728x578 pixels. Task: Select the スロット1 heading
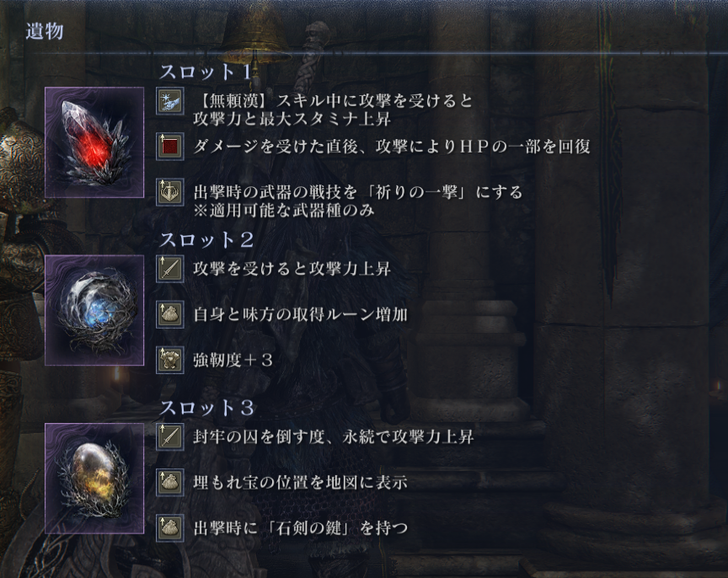(x=206, y=72)
